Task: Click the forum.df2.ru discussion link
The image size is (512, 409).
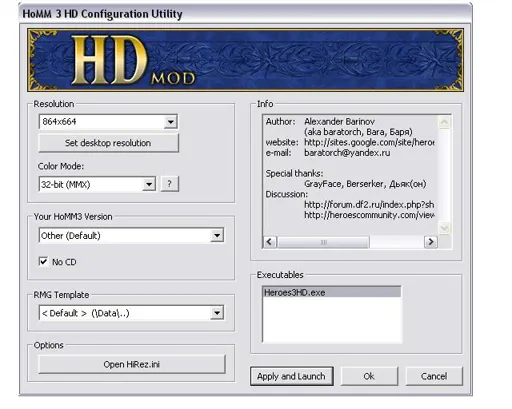Action: [369, 204]
